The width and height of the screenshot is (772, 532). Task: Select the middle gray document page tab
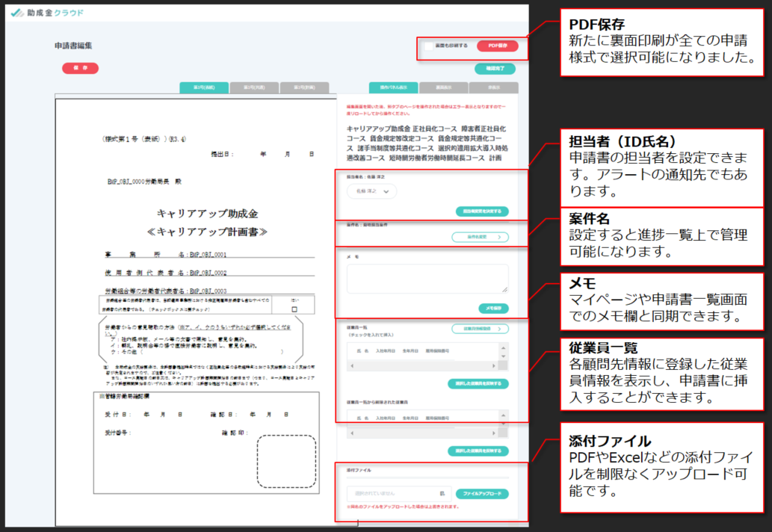point(255,87)
